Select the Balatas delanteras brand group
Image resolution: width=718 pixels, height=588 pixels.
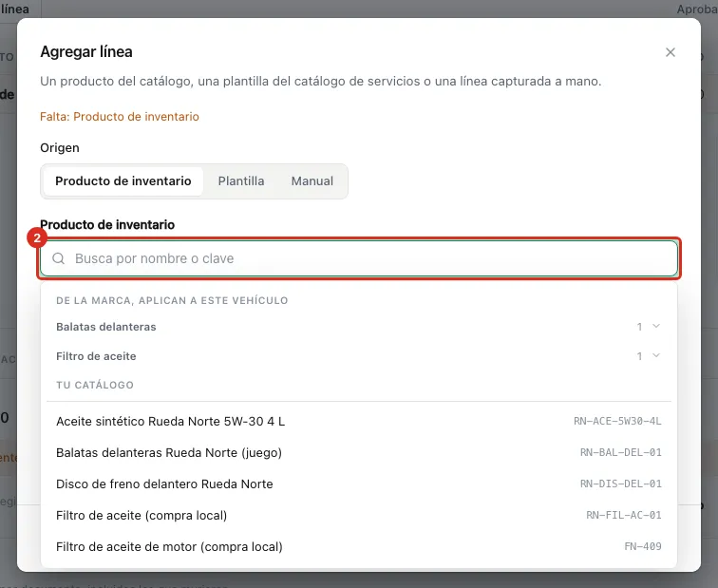(x=359, y=327)
